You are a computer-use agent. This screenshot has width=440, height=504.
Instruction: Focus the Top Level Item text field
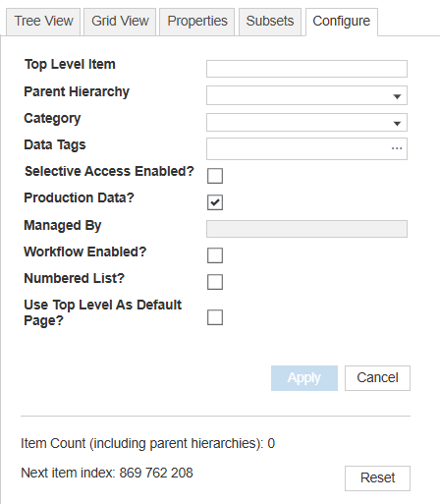tap(306, 69)
